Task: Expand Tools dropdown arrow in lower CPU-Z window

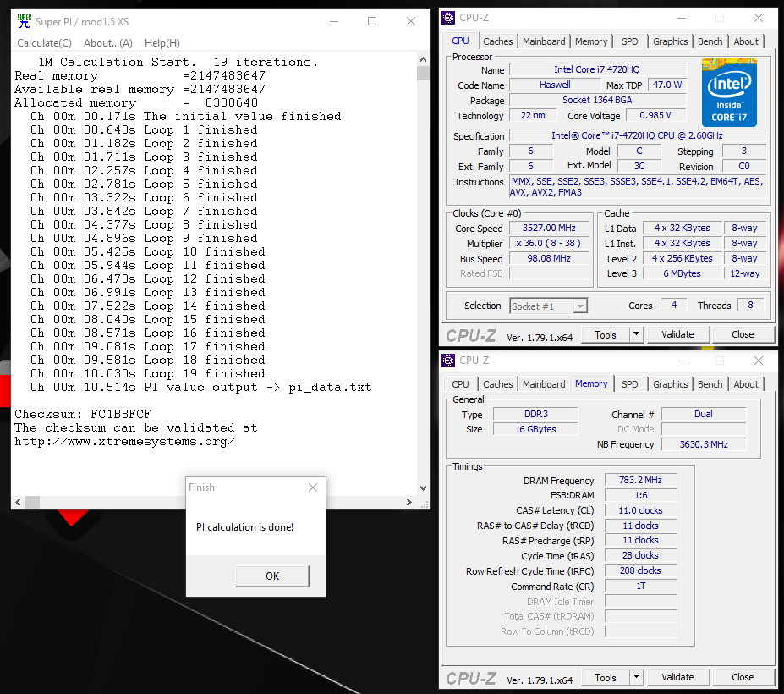Action: click(636, 677)
